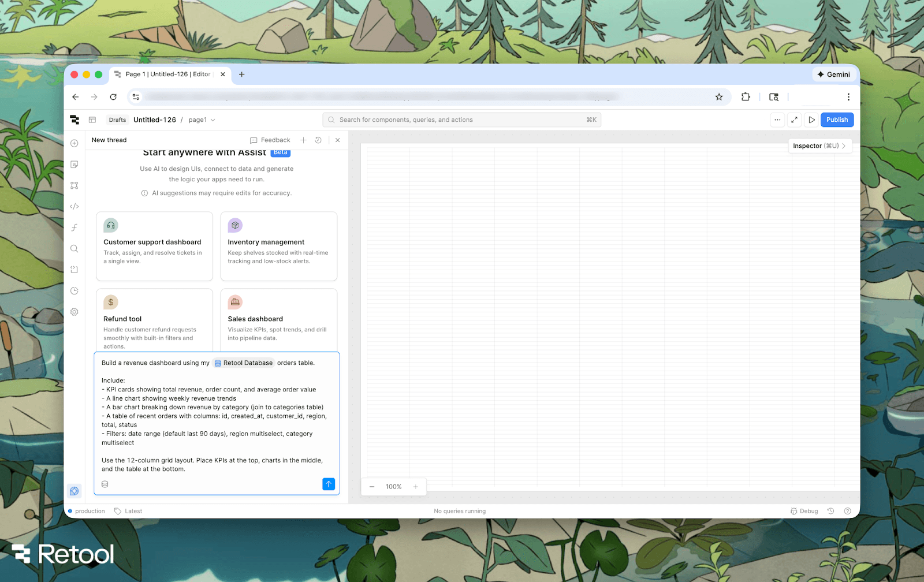Viewport: 924px width, 582px height.
Task: Click the add component plus icon
Action: [x=74, y=143]
